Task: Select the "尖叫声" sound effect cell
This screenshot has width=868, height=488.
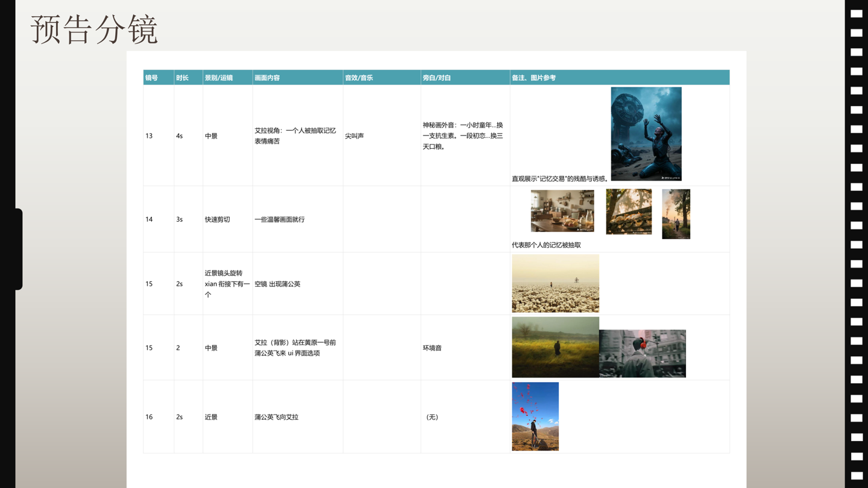Action: (x=382, y=136)
